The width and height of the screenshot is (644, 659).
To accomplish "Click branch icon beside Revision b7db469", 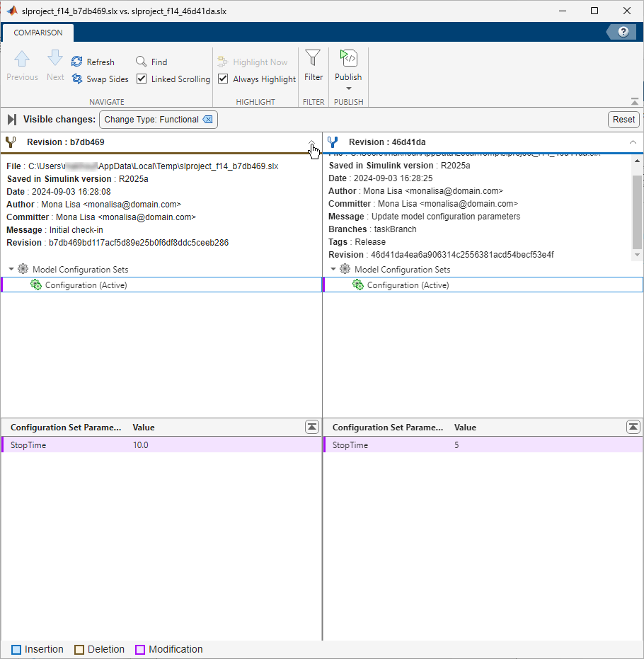I will click(x=11, y=142).
